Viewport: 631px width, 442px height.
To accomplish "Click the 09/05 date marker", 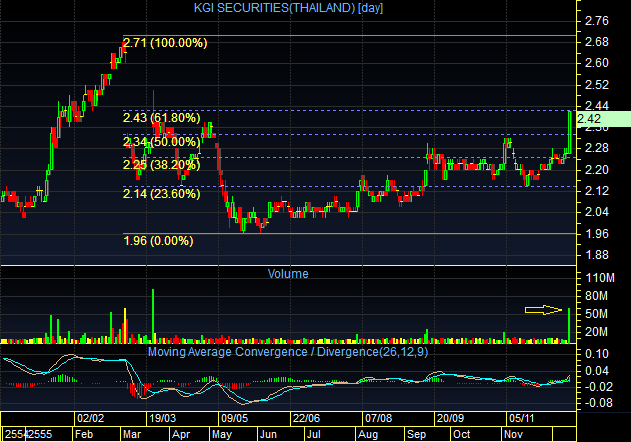I will [x=234, y=418].
